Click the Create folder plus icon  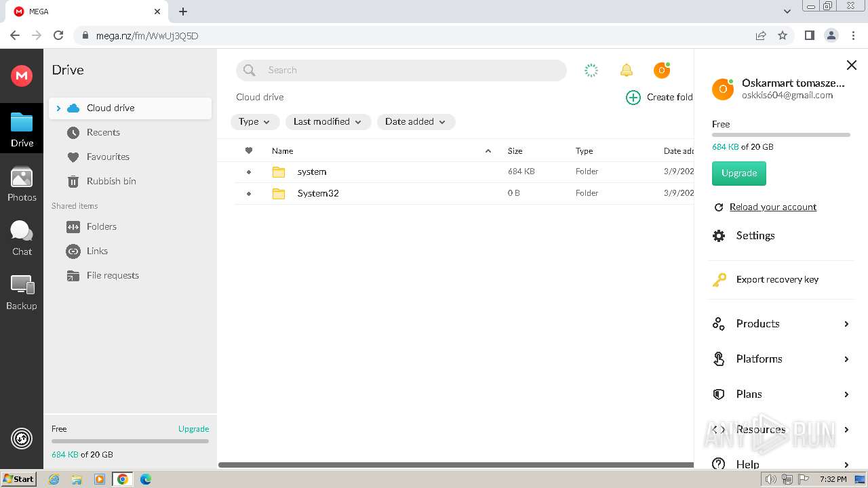633,98
